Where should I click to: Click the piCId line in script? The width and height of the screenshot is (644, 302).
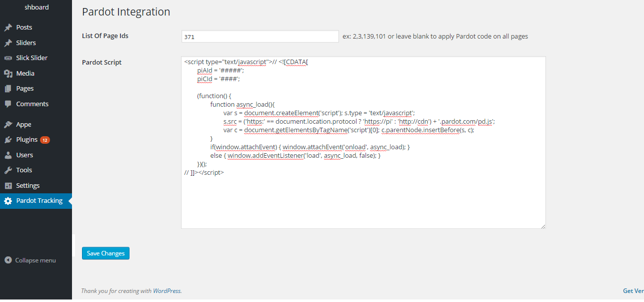(218, 79)
